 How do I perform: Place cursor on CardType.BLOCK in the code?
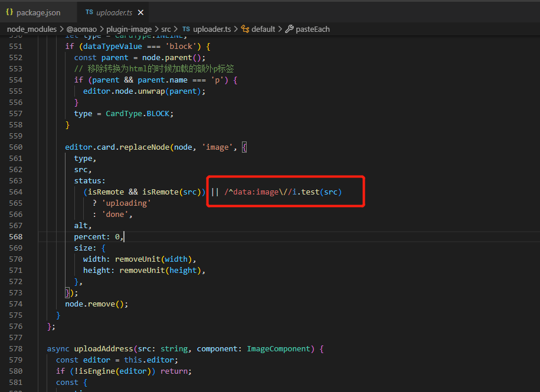click(x=139, y=113)
